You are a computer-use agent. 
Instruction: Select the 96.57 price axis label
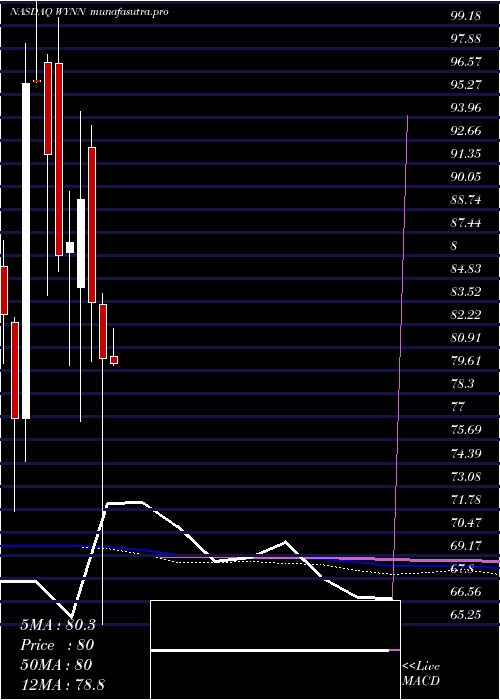(x=465, y=62)
